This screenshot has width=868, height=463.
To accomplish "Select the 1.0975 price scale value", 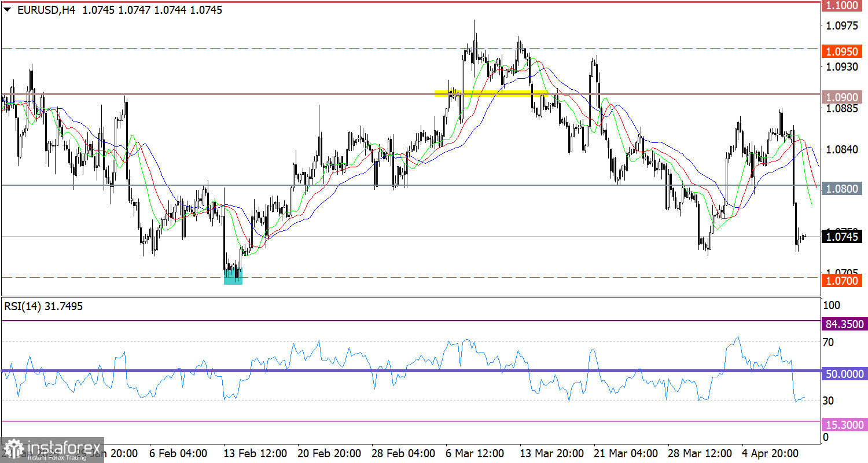I will 842,26.
